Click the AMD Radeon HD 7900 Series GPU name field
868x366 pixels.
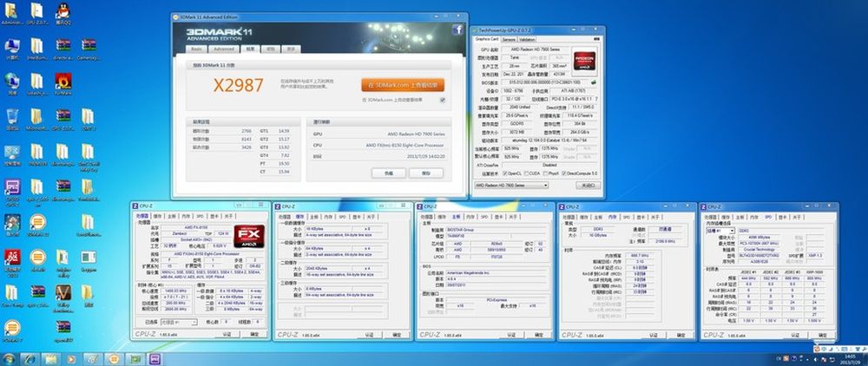tap(534, 49)
